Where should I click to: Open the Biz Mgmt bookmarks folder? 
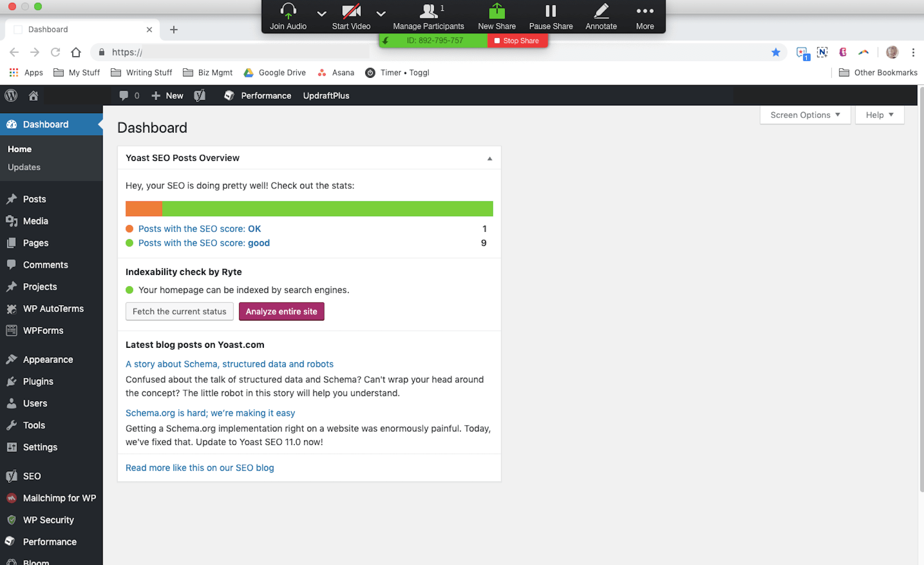pos(208,73)
